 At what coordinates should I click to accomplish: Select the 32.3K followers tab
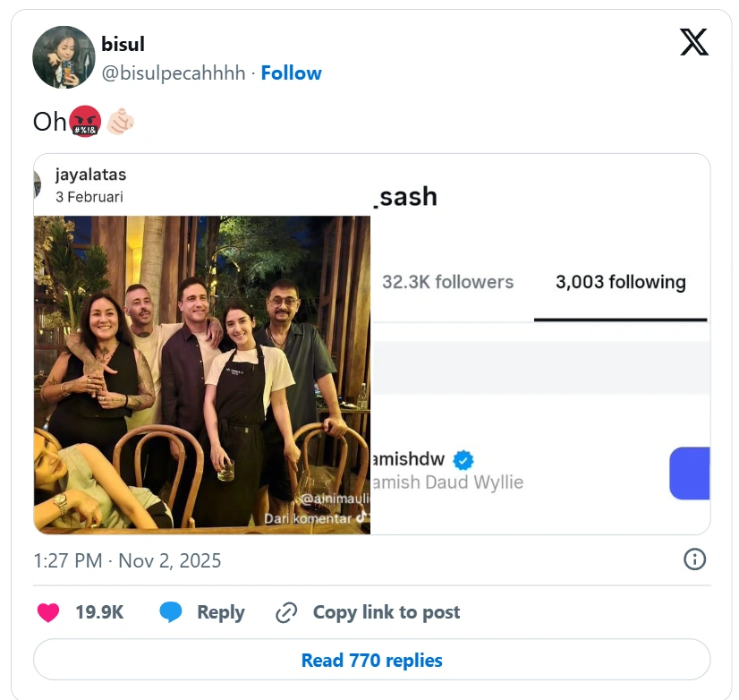point(446,282)
